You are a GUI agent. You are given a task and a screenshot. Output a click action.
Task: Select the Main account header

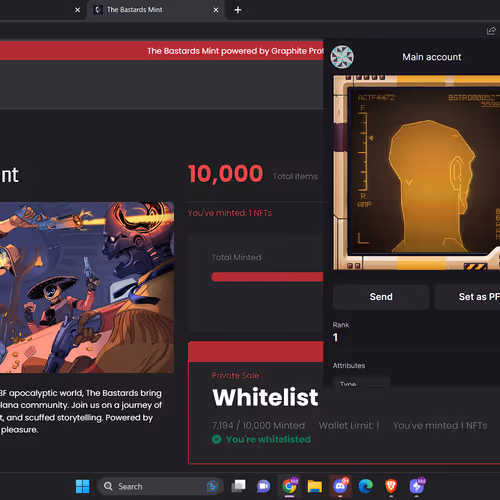tap(432, 57)
